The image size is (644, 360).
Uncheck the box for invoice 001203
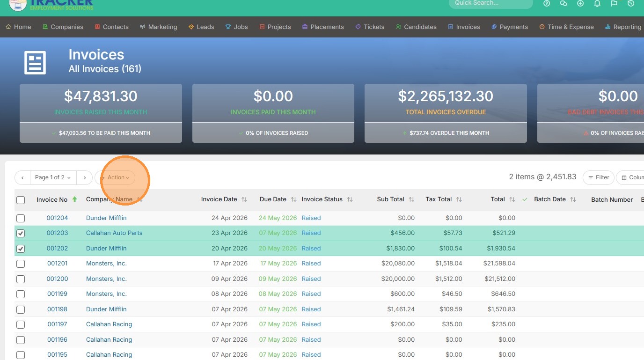coord(21,234)
